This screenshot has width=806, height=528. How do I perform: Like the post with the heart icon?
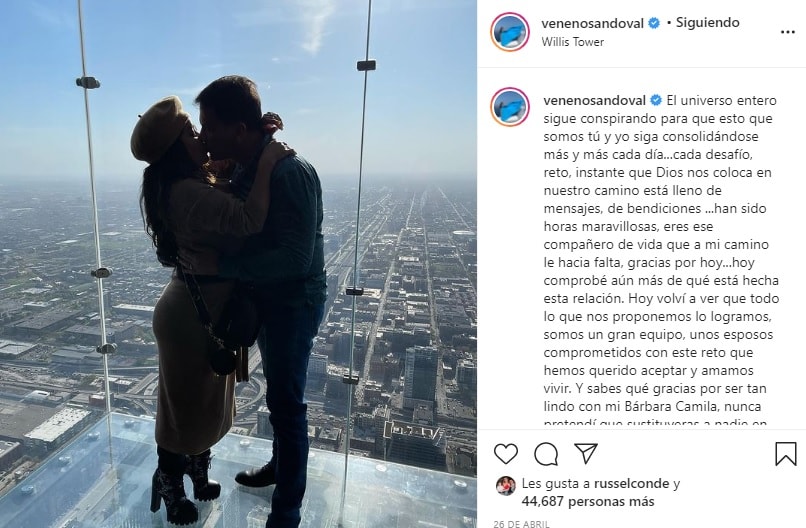tap(506, 454)
